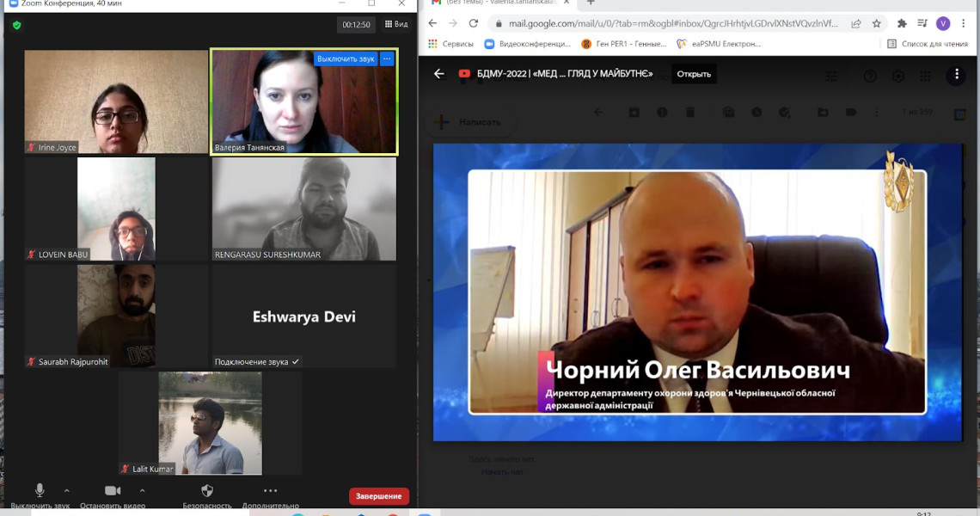Click the red Завершение button

tap(379, 496)
